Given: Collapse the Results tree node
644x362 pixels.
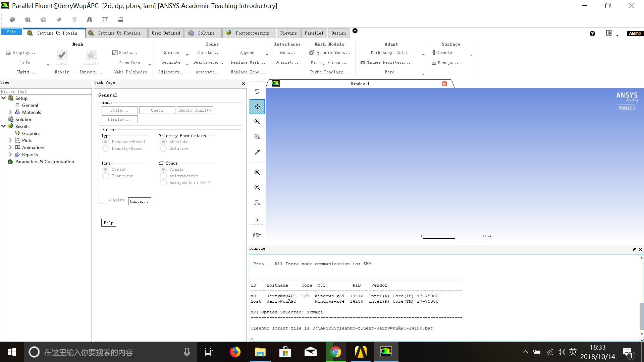Looking at the screenshot, I should tap(4, 126).
